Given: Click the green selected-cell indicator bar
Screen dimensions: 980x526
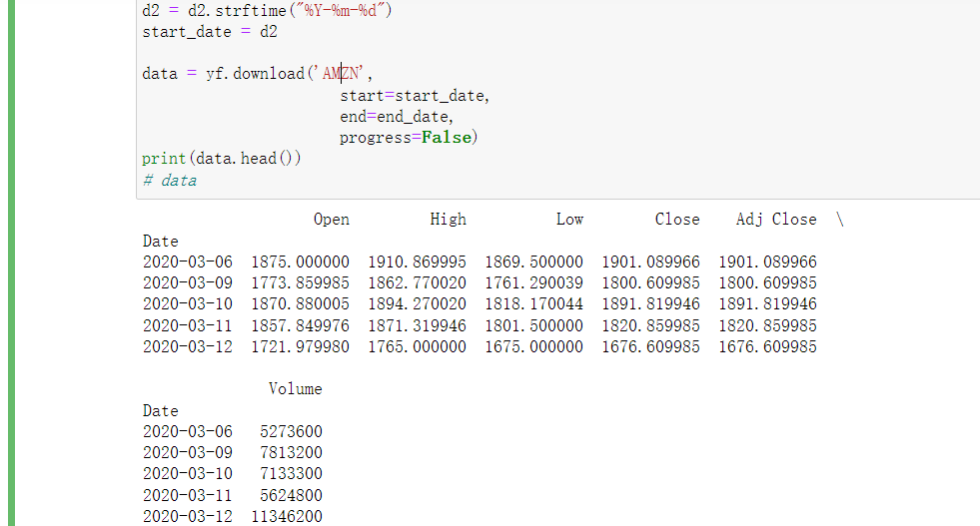Looking at the screenshot, I should [x=11, y=263].
